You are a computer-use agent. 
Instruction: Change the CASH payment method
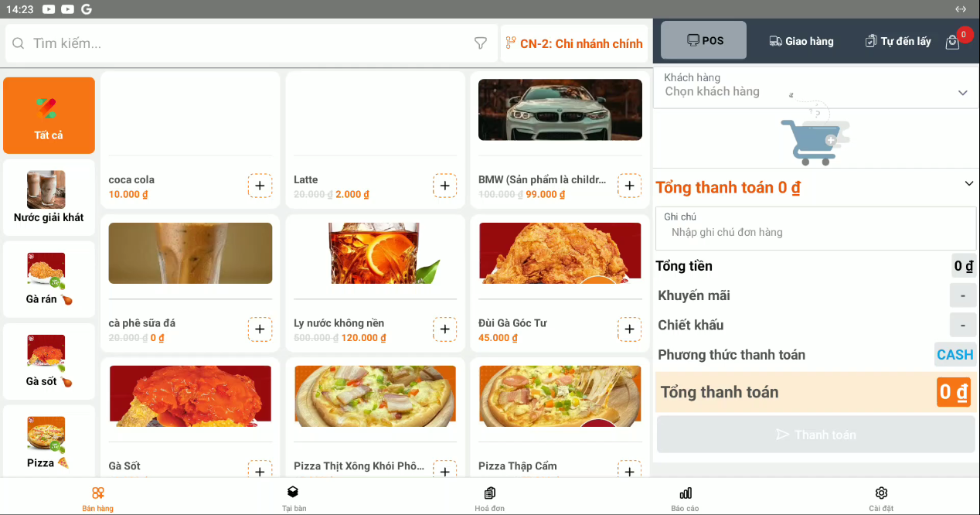[954, 355]
